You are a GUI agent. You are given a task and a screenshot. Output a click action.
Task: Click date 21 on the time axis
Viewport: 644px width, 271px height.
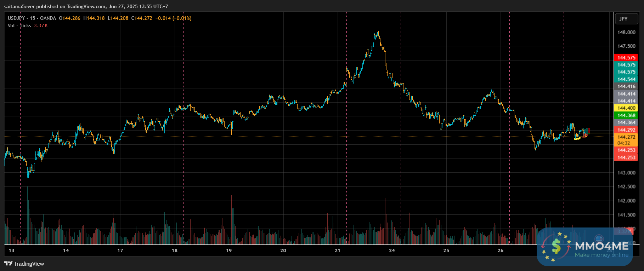pos(338,250)
